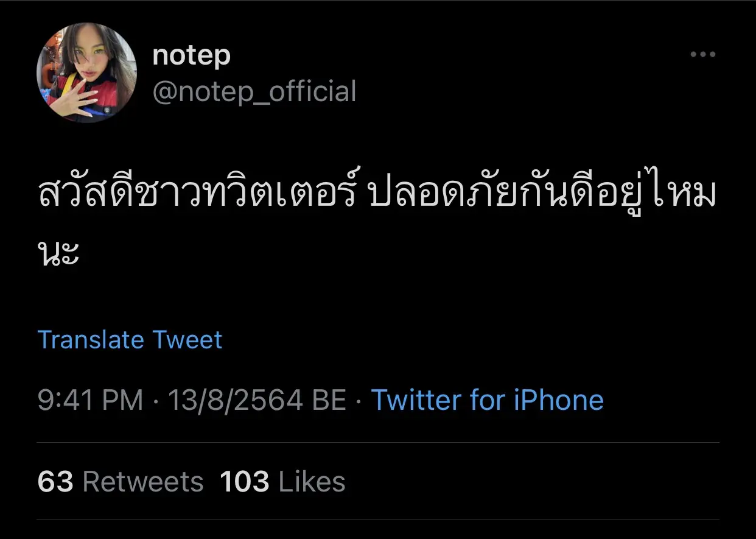View the 103 Likes list
Viewport: 756px width, 539px height.
coord(282,482)
